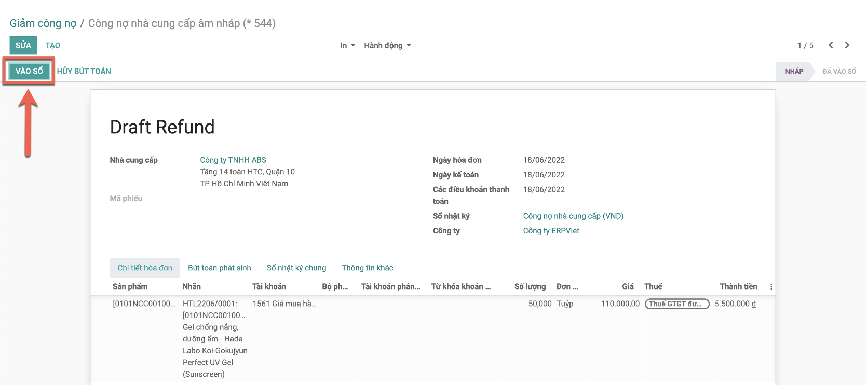This screenshot has height=386, width=868.
Task: Sort by Sản phẩm column header
Action: [130, 286]
